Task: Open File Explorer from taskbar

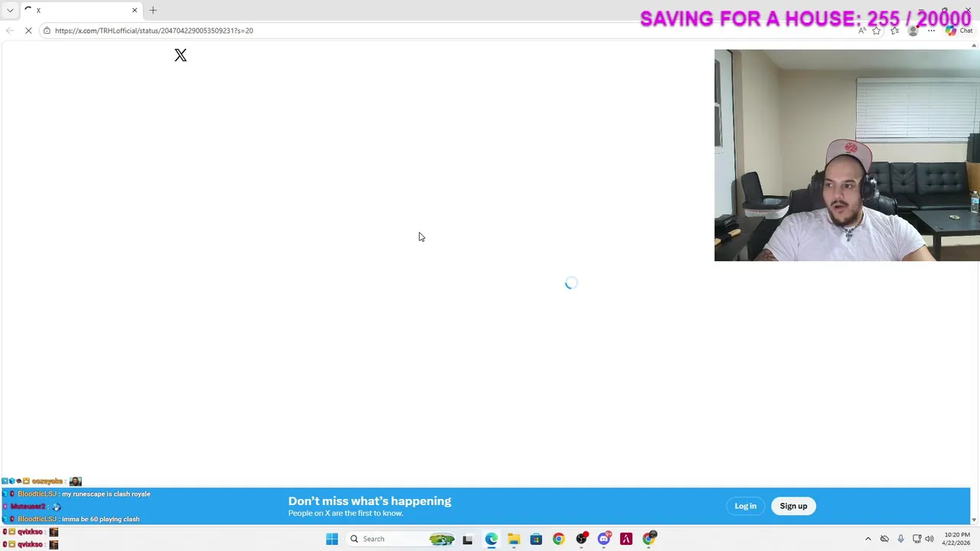Action: [514, 539]
